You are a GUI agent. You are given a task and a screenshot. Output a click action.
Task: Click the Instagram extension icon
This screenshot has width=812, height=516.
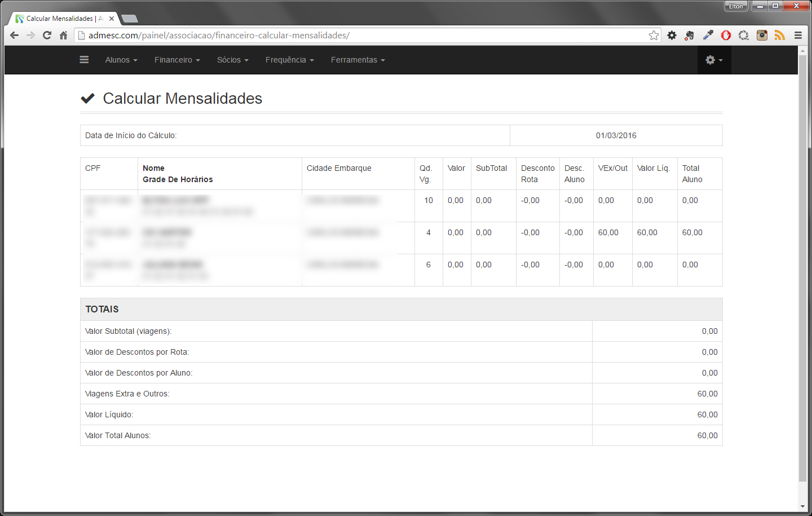[x=762, y=36]
